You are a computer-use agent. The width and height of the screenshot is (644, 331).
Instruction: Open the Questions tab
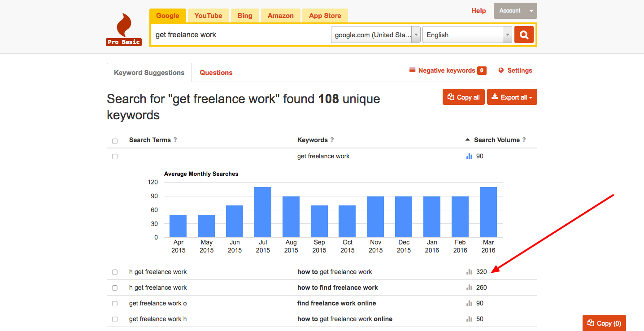(x=216, y=72)
